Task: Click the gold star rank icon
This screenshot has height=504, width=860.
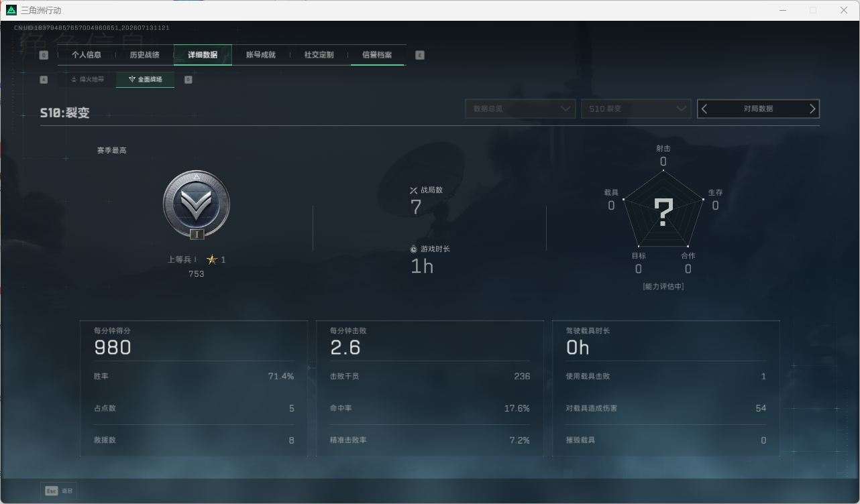Action: 212,259
